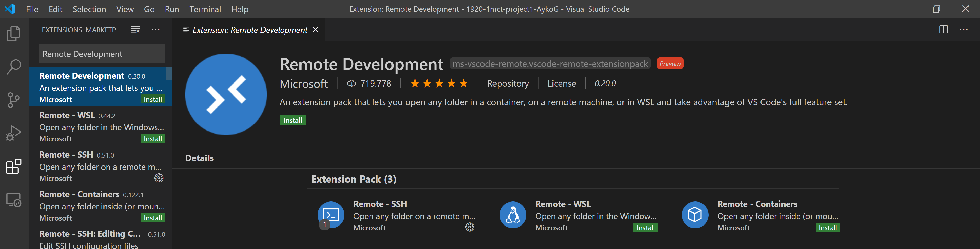Open Remote - WSL card title in pack
This screenshot has width=980, height=249.
[x=563, y=204]
